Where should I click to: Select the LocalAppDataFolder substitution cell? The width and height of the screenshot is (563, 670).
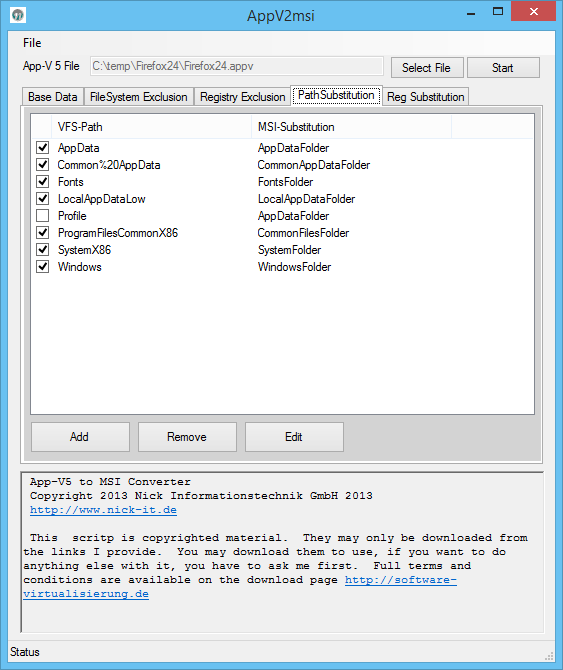(x=306, y=199)
